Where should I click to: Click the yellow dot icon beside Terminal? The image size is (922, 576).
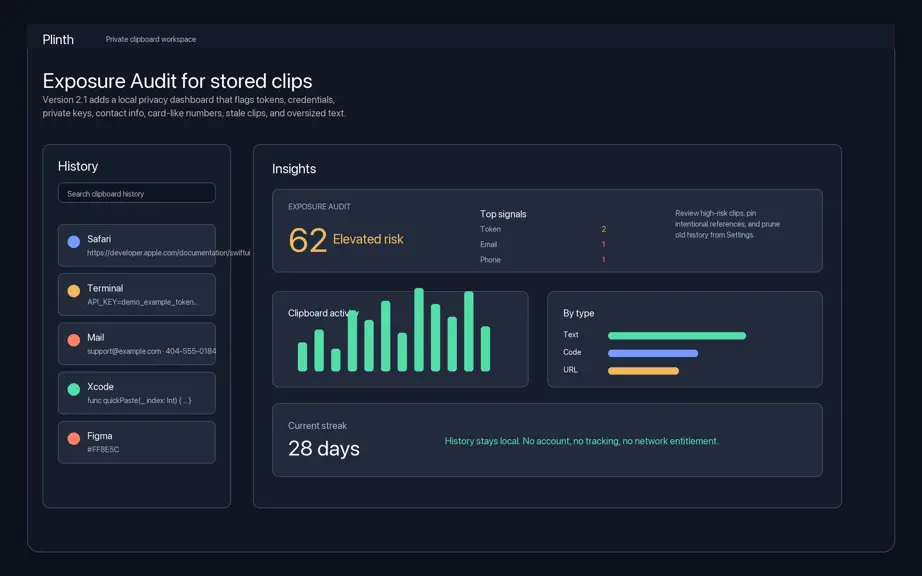click(74, 291)
